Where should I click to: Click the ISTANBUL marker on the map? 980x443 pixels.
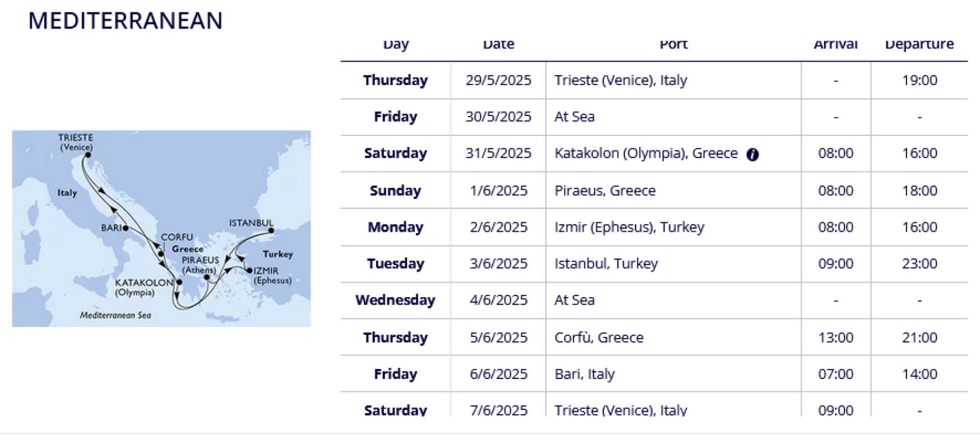(271, 230)
